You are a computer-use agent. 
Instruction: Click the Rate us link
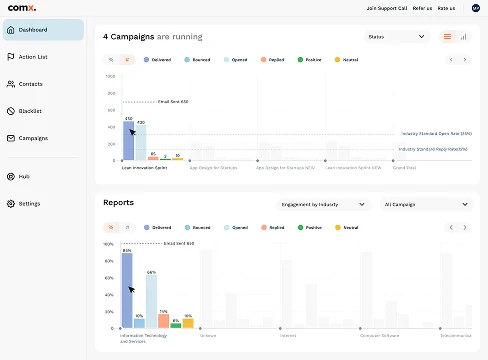(x=446, y=8)
